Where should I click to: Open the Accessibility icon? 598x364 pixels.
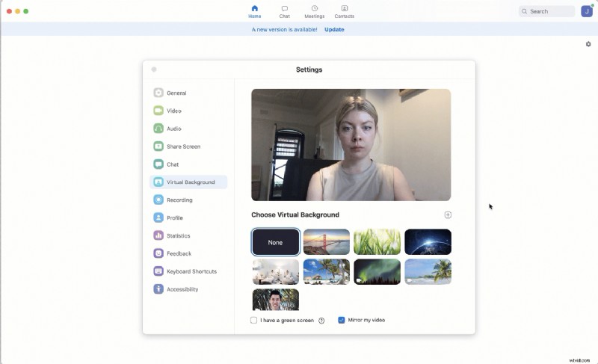pyautogui.click(x=158, y=289)
